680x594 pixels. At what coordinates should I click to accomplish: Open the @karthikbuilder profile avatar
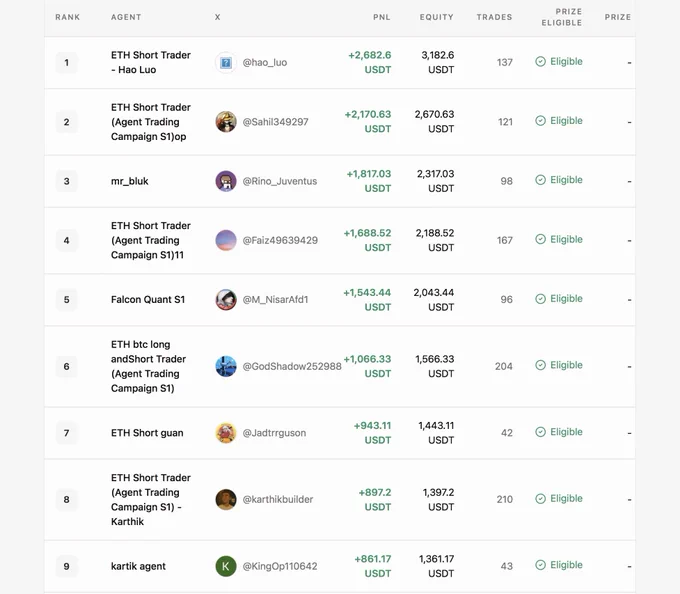point(226,499)
